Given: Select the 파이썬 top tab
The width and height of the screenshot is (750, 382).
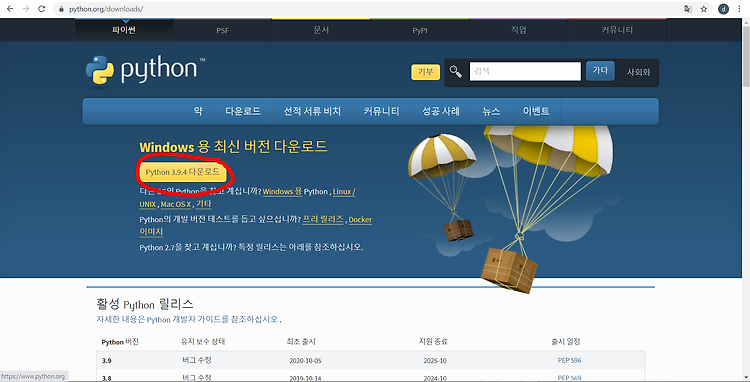Looking at the screenshot, I should click(124, 30).
